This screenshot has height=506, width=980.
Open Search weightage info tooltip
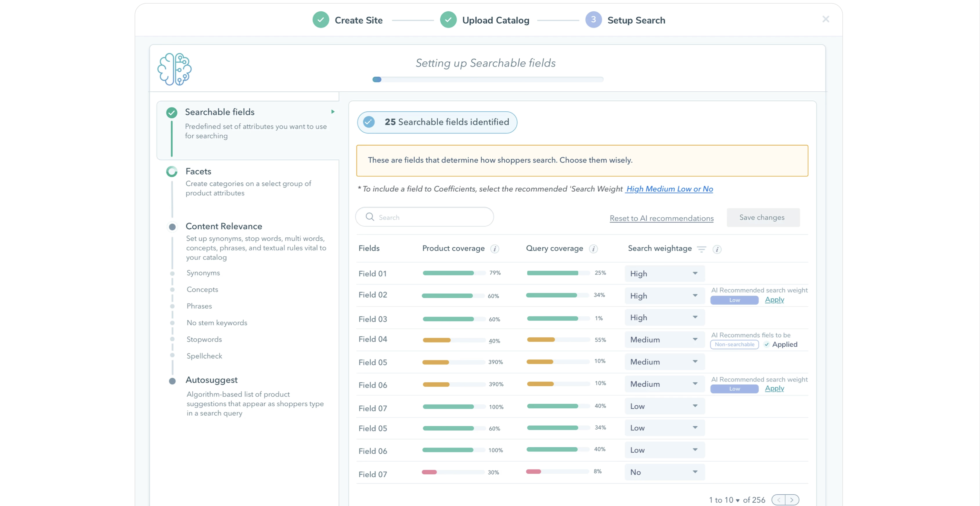pyautogui.click(x=717, y=249)
